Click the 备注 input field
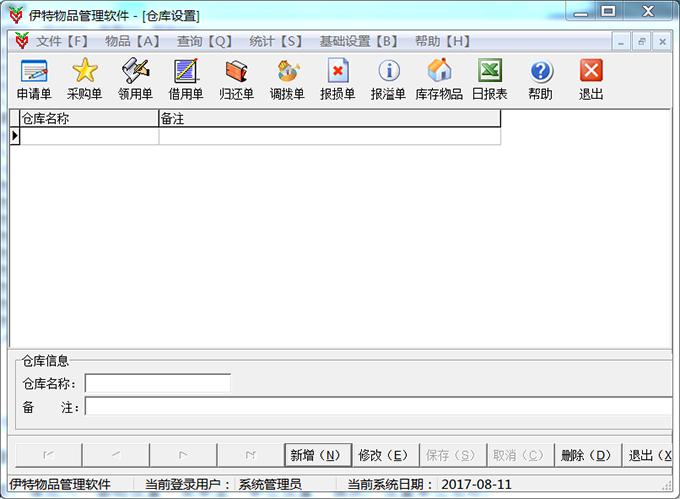This screenshot has width=680, height=499. point(378,406)
